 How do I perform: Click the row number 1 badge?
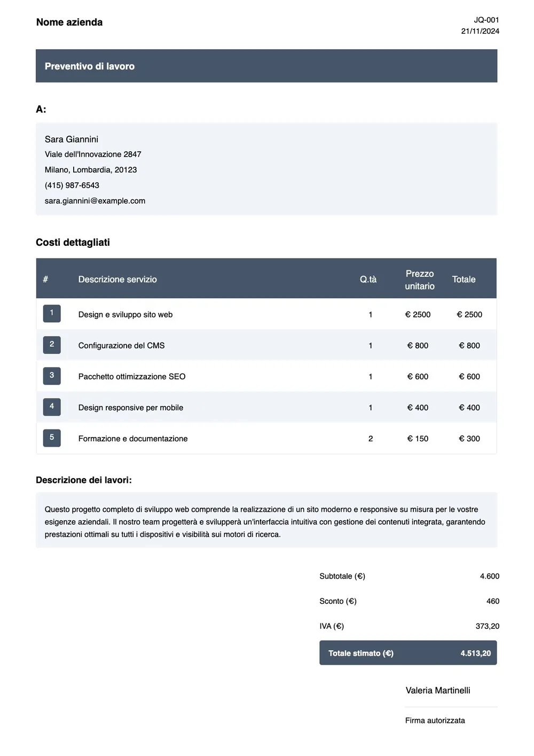click(x=52, y=314)
